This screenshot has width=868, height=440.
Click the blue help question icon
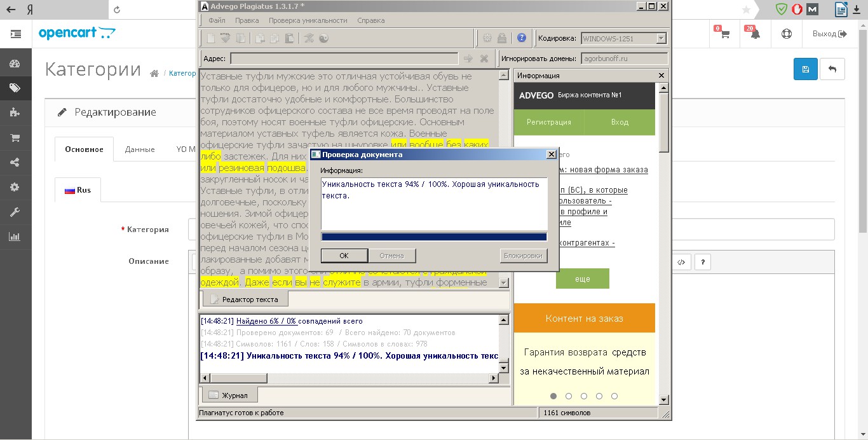pos(522,38)
